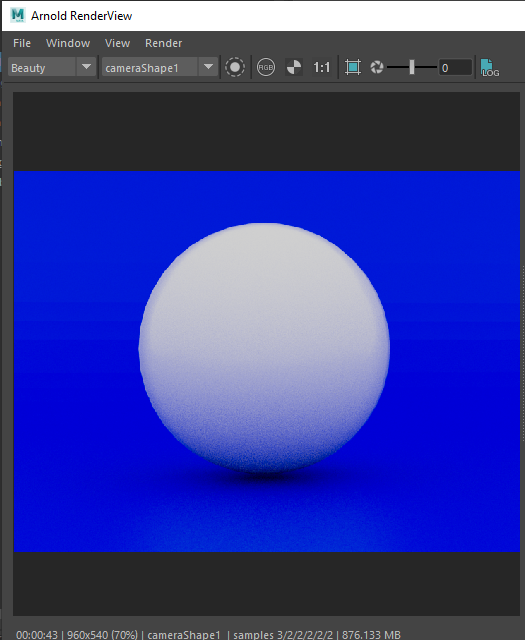525x640 pixels.
Task: Click the memory usage 876.133 MB text
Action: click(x=371, y=635)
